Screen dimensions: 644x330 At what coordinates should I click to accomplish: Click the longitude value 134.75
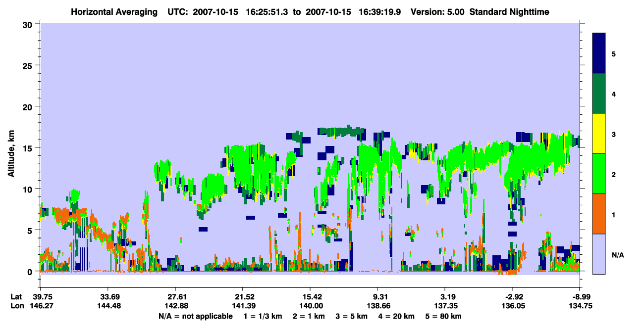pos(581,306)
